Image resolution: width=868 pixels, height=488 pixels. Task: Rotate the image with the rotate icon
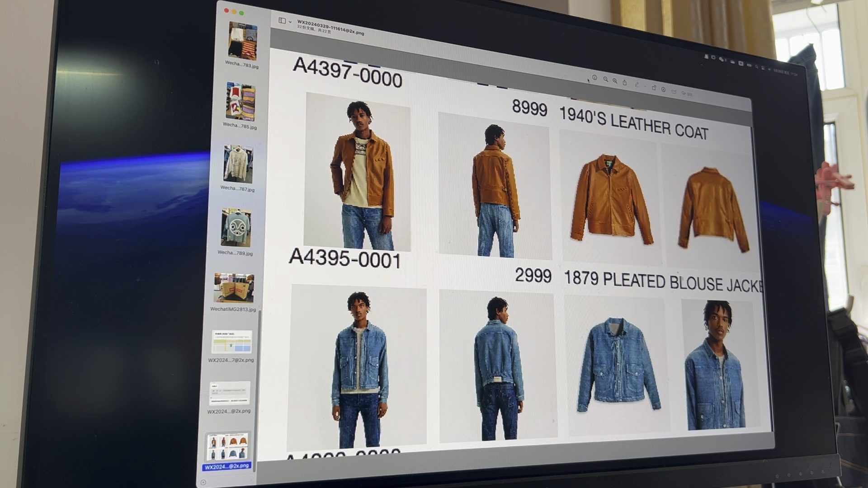tap(654, 88)
